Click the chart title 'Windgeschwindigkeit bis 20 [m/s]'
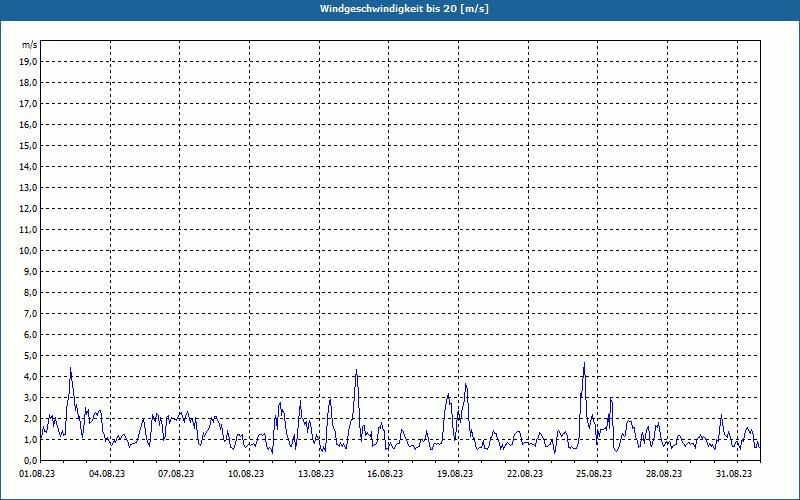Viewport: 800px width, 500px height. pyautogui.click(x=404, y=9)
